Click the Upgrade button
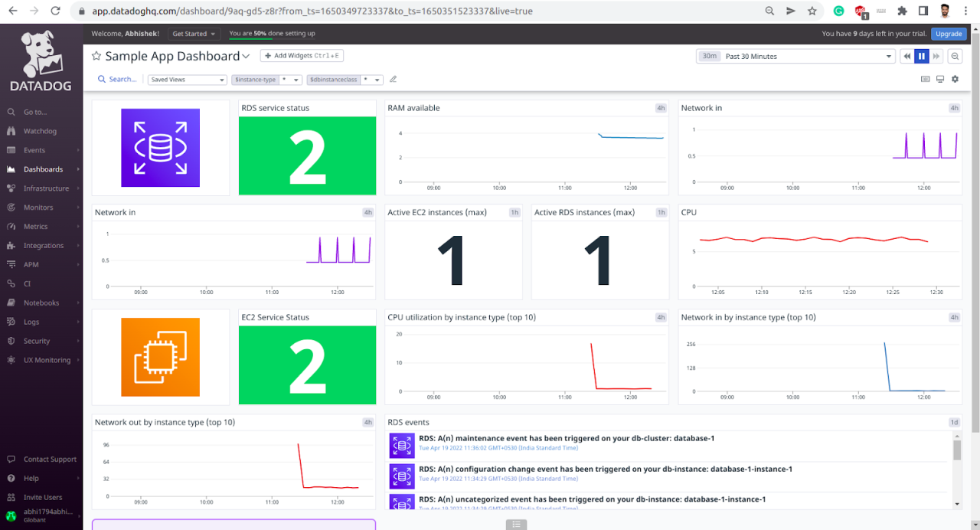Screen dimensions: 980x530 pos(949,34)
